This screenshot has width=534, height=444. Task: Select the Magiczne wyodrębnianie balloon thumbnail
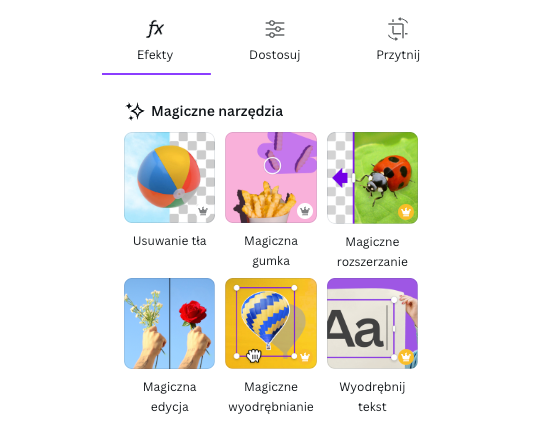[271, 323]
